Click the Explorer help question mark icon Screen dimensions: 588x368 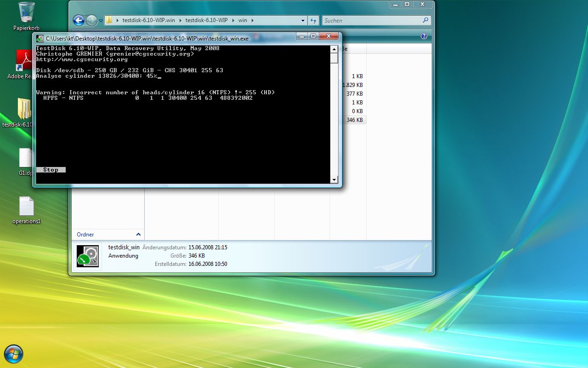coord(424,36)
